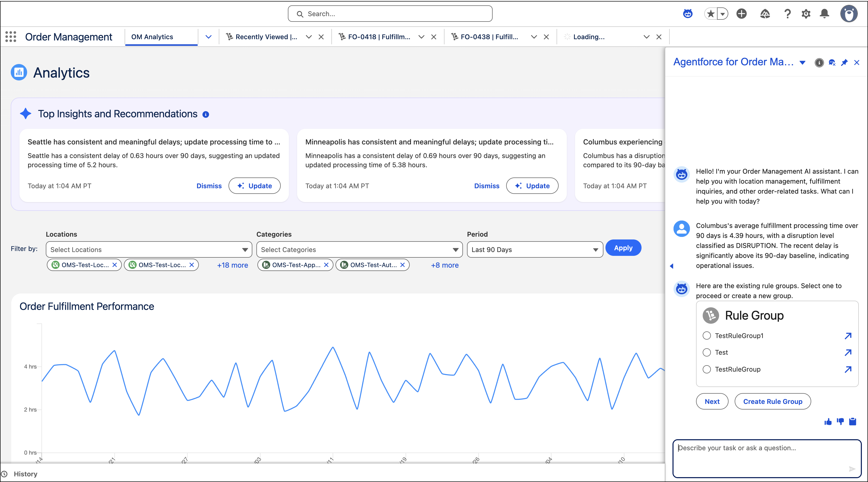Screen dimensions: 868x482
Task: Update the Minneapolis processing time
Action: click(x=532, y=186)
